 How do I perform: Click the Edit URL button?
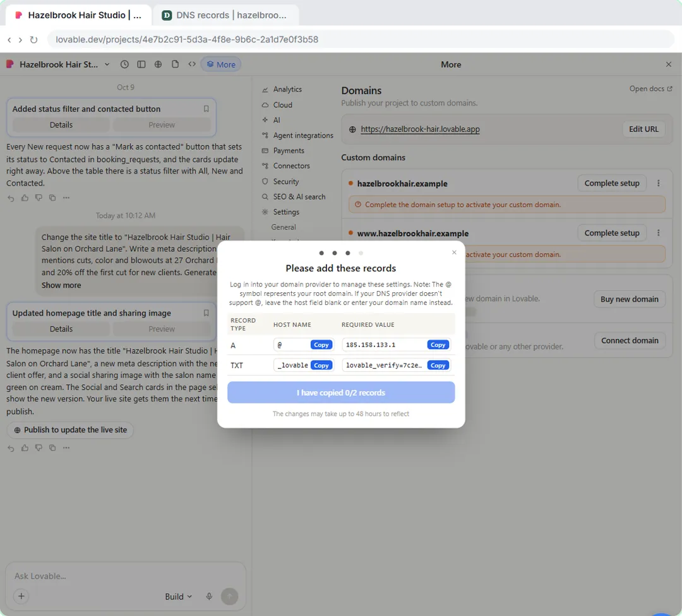tap(643, 129)
